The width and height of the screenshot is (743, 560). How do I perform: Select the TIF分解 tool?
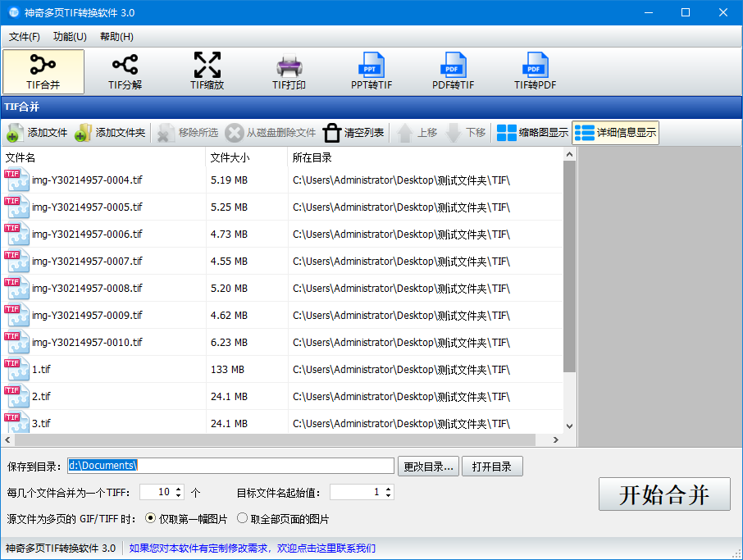click(x=124, y=71)
